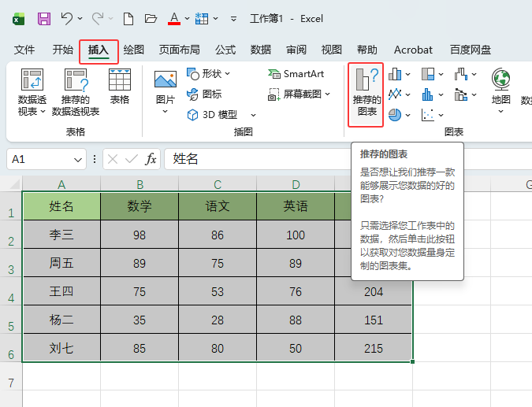Switch to the 公式 tab
Screen dimensions: 532x407
click(225, 50)
